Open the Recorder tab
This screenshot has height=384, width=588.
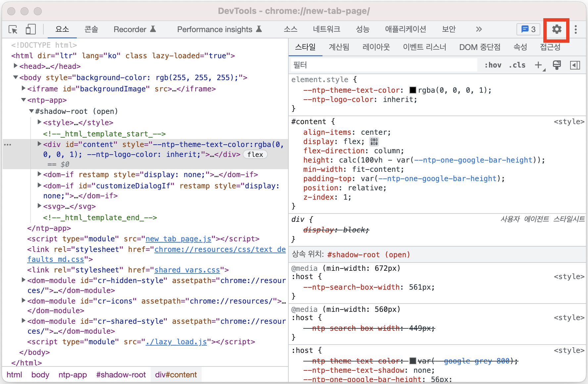pyautogui.click(x=134, y=29)
